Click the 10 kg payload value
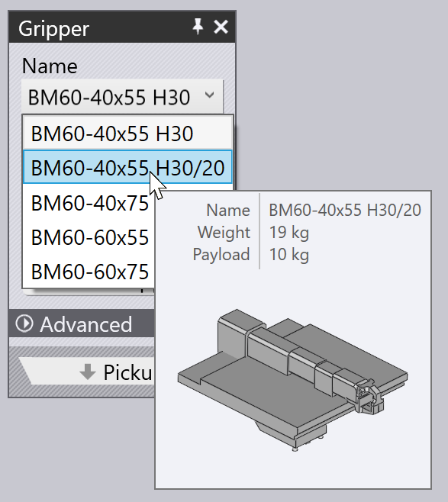The height and width of the screenshot is (502, 448). coord(288,255)
